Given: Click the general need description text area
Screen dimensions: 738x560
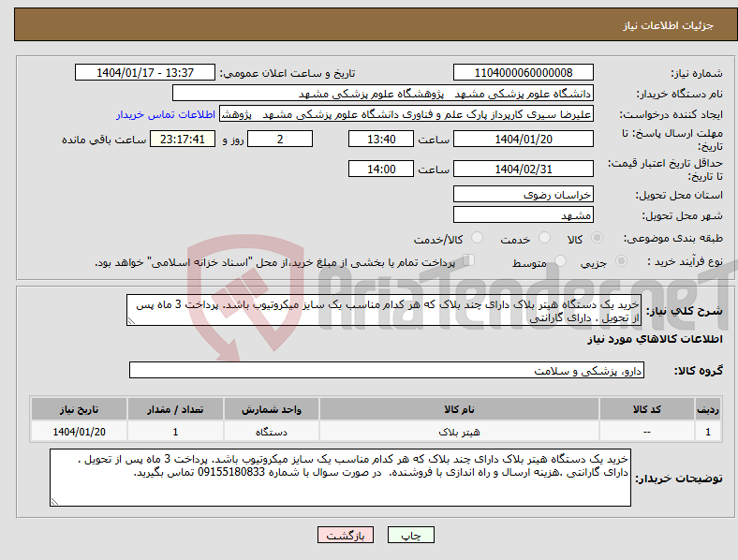Looking at the screenshot, I should coord(384,310).
